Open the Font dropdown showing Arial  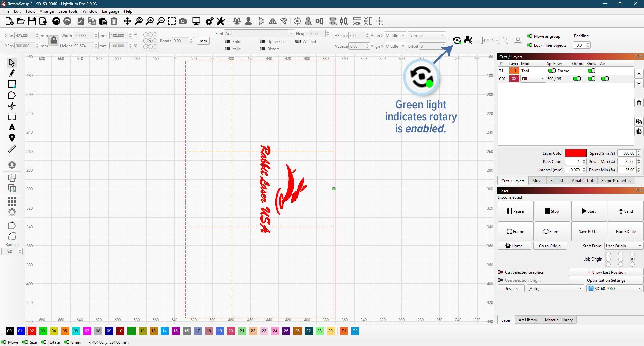point(259,33)
